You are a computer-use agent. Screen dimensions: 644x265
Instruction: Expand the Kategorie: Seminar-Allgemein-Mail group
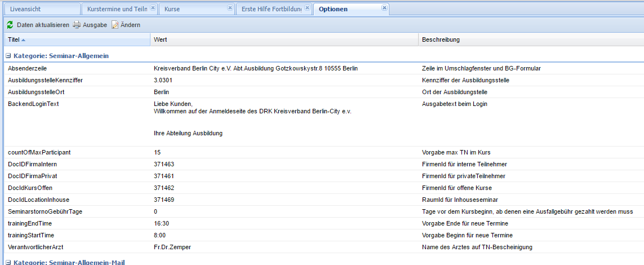(x=8, y=262)
